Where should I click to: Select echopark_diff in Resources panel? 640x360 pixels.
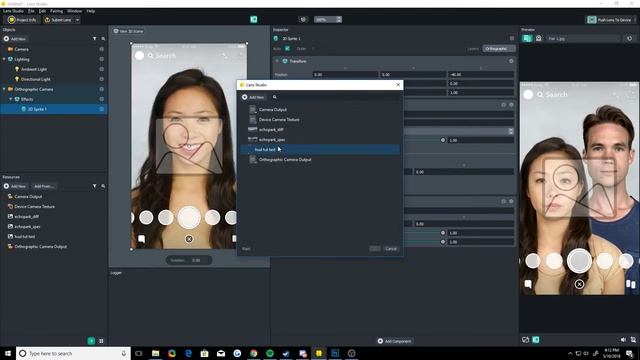click(x=26, y=216)
